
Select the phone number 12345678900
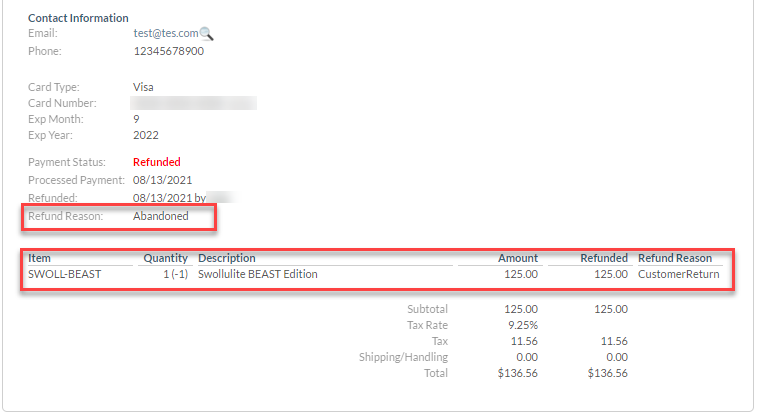click(x=169, y=51)
